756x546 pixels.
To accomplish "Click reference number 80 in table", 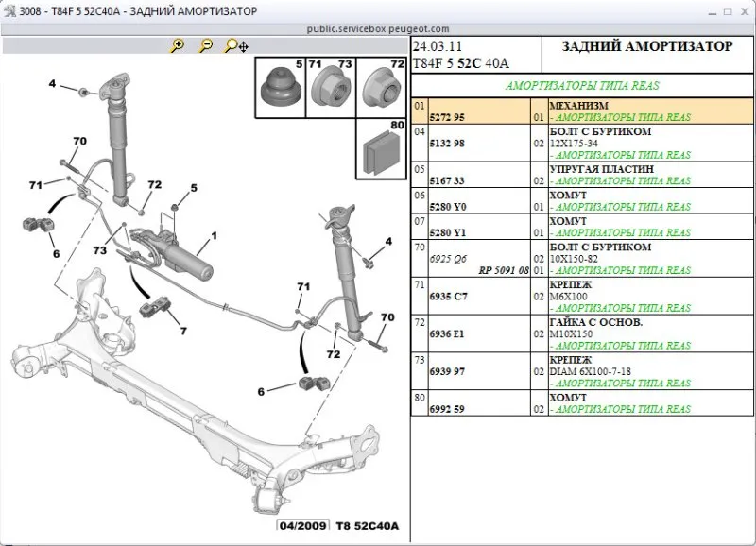I will point(420,398).
